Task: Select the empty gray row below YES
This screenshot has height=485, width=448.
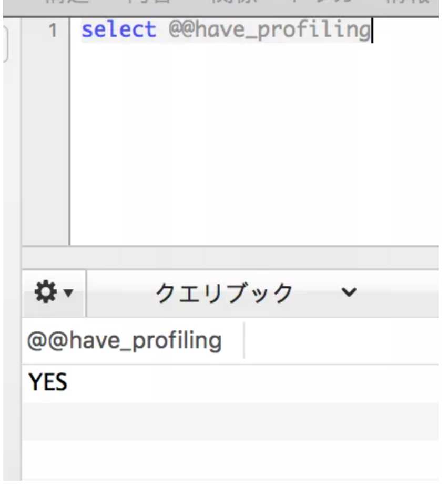Action: [x=230, y=421]
